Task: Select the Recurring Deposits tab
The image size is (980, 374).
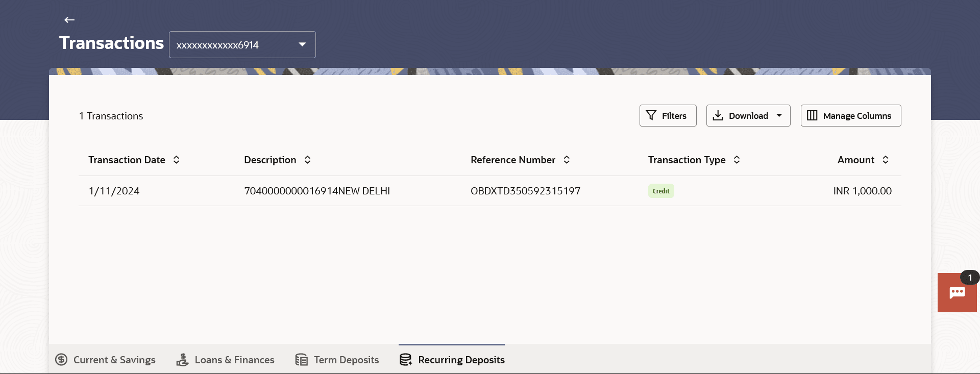Action: pyautogui.click(x=452, y=360)
